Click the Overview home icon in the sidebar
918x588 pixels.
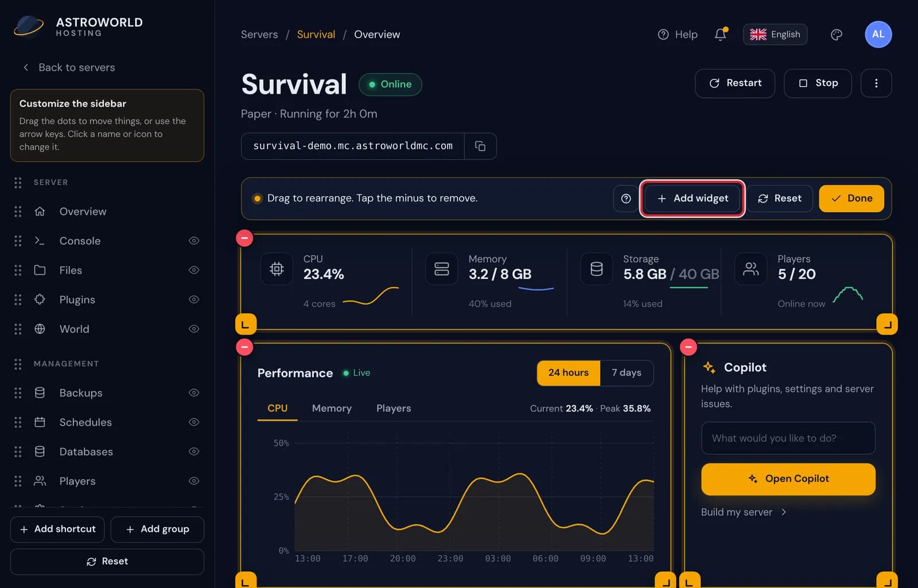pyautogui.click(x=40, y=212)
